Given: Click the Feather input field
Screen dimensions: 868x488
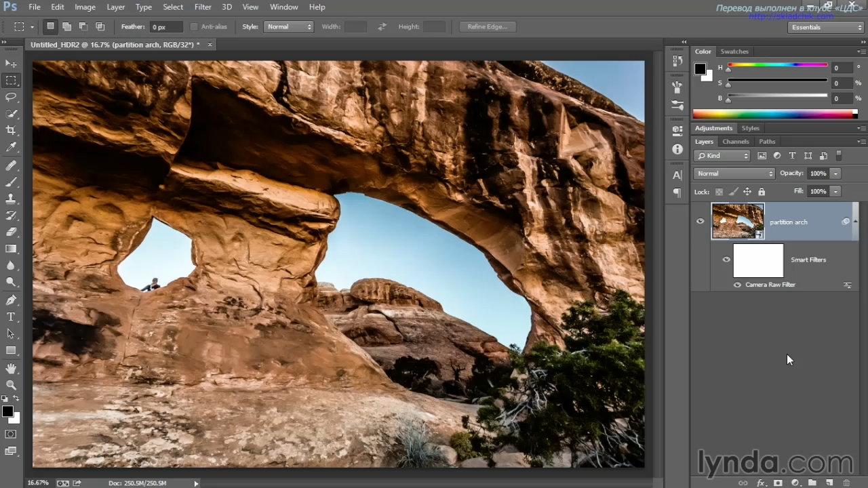Looking at the screenshot, I should point(166,27).
